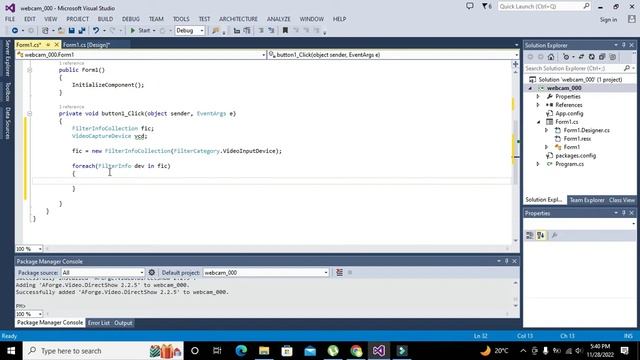Open Google Chrome from the taskbar

click(x=356, y=351)
